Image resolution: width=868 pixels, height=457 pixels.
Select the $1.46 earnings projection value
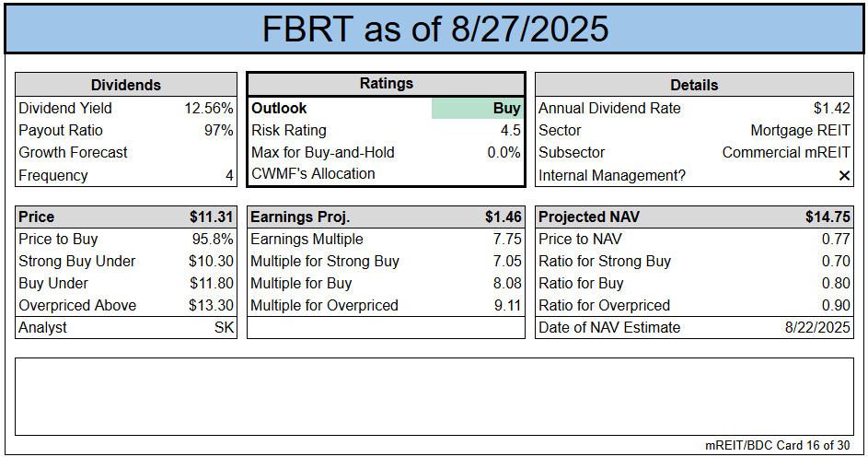[503, 217]
